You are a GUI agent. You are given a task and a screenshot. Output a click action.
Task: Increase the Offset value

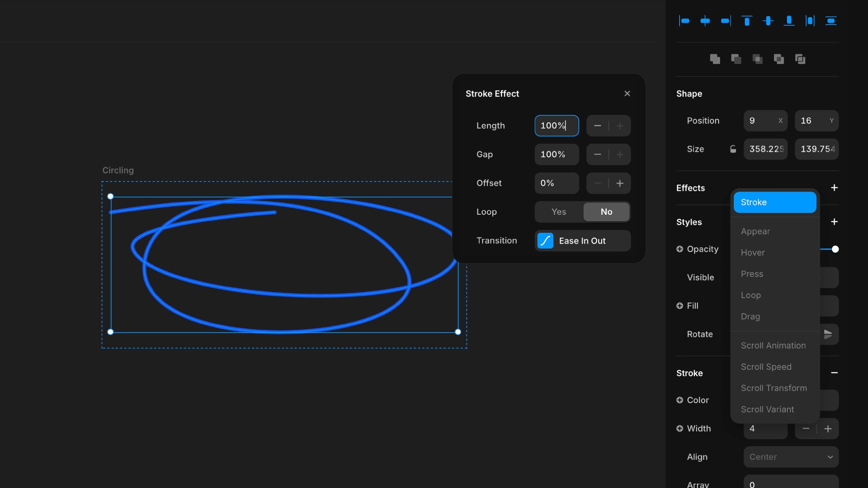pyautogui.click(x=620, y=183)
